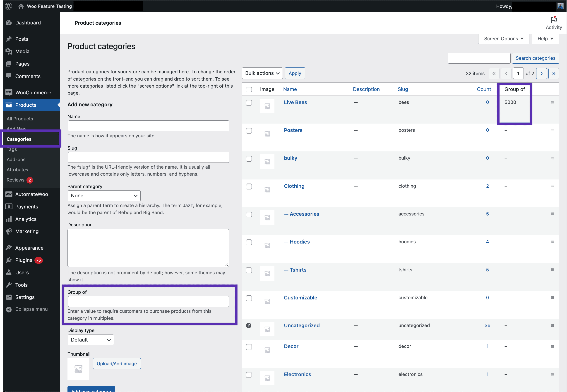Check the select-all categories checkbox
567x392 pixels.
(249, 89)
